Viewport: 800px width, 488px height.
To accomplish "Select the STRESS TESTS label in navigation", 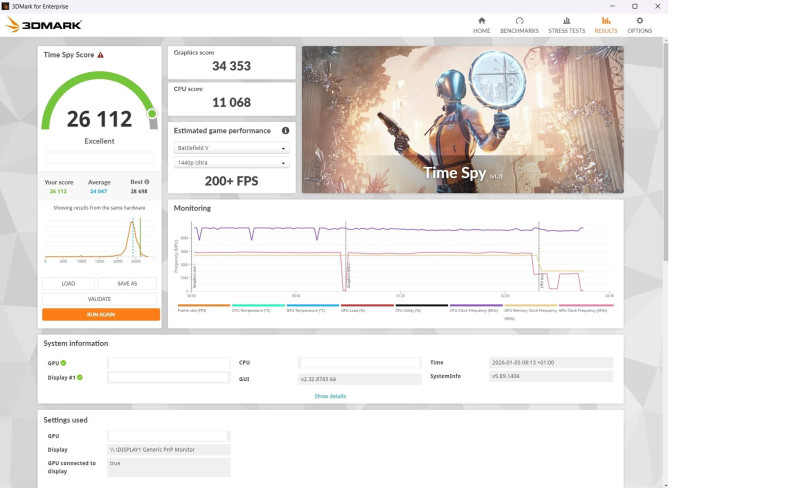I will click(566, 31).
